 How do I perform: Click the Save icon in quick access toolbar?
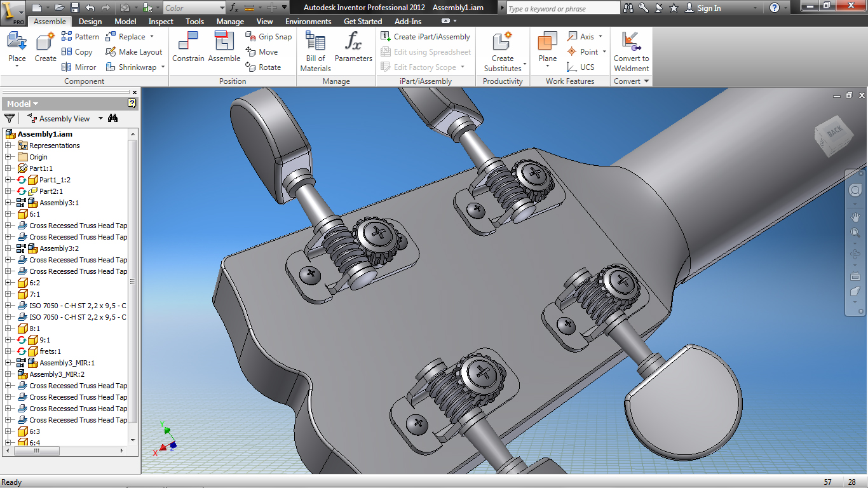click(x=75, y=8)
